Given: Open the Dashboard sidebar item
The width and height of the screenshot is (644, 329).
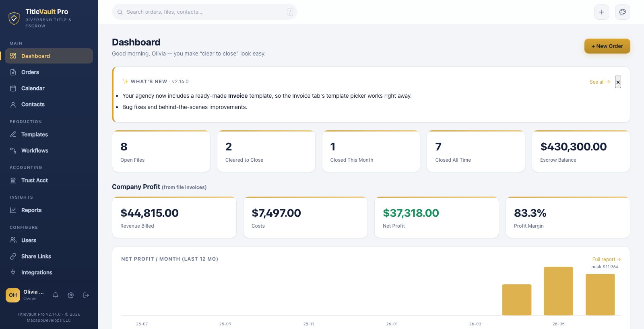Looking at the screenshot, I should pyautogui.click(x=49, y=56).
